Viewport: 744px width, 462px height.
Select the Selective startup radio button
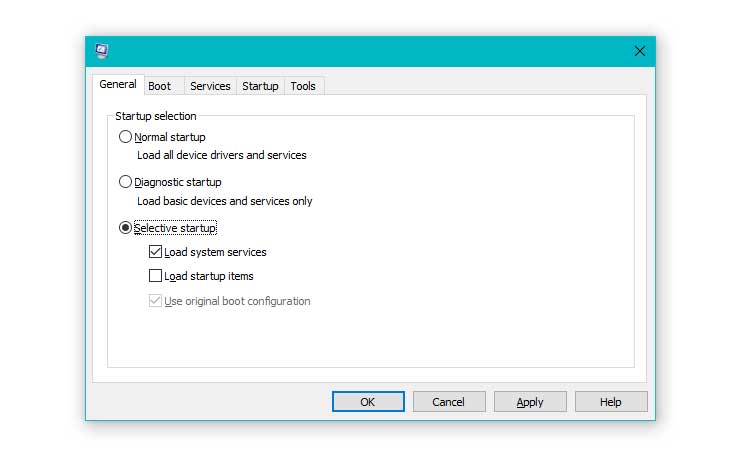pyautogui.click(x=125, y=228)
